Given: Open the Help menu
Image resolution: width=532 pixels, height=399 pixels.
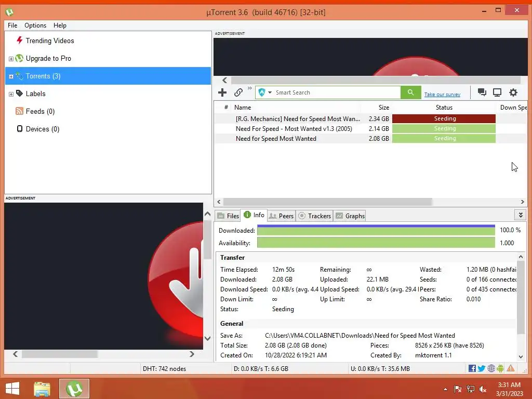Looking at the screenshot, I should [60, 25].
